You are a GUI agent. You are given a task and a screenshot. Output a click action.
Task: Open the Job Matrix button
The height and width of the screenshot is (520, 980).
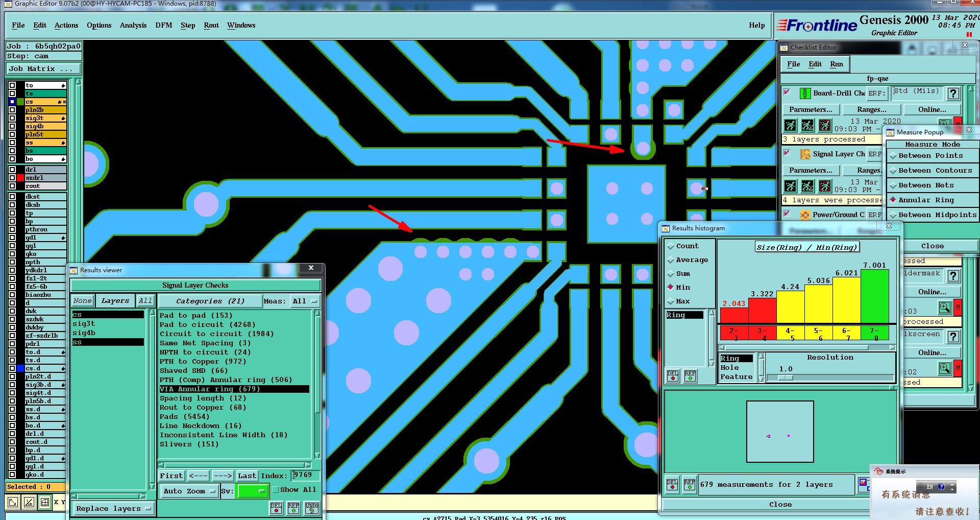43,69
